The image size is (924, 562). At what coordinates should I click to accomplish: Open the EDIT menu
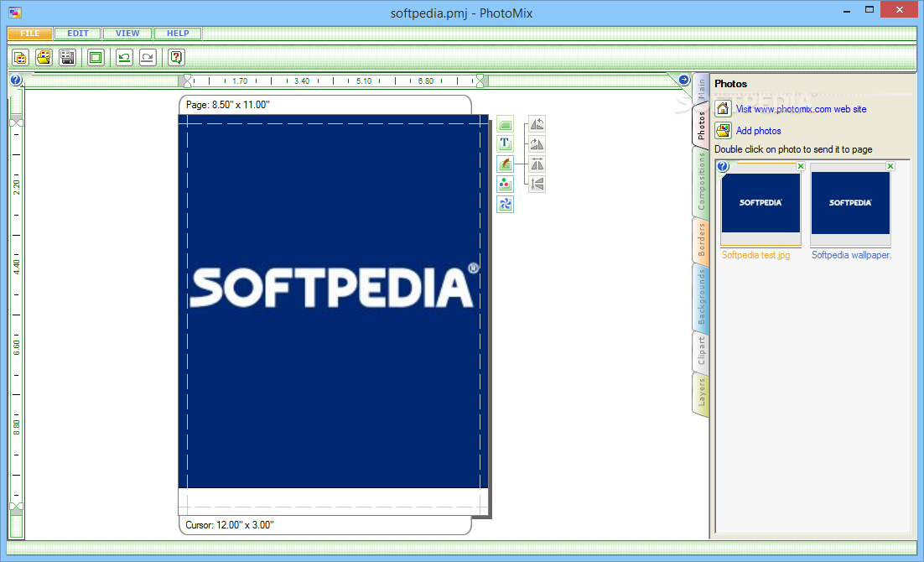(78, 34)
